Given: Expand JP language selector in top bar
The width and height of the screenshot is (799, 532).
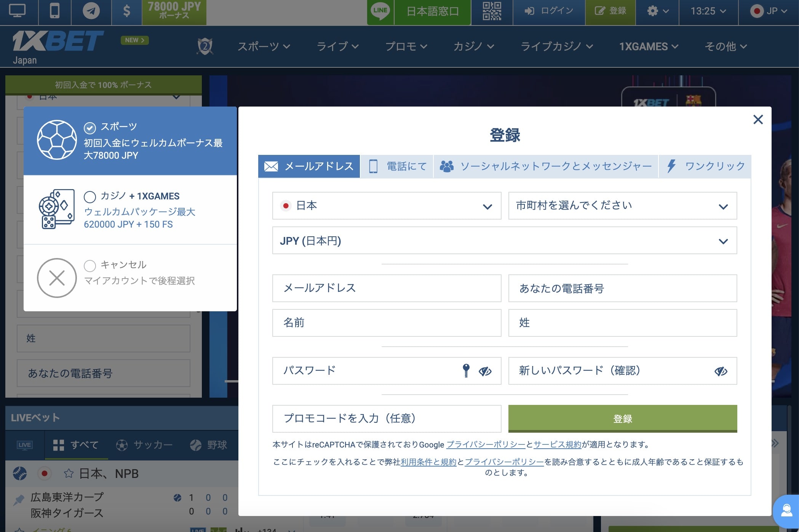Looking at the screenshot, I should click(x=769, y=11).
